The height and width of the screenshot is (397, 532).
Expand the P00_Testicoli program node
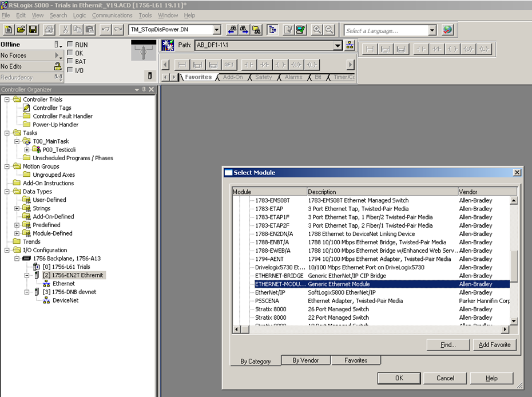[x=27, y=150]
